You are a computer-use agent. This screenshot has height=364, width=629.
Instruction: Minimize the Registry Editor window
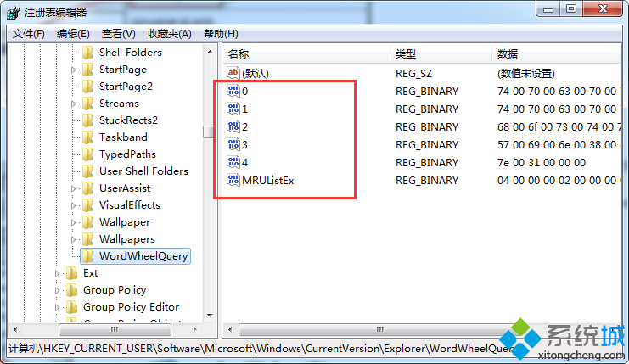pyautogui.click(x=548, y=9)
